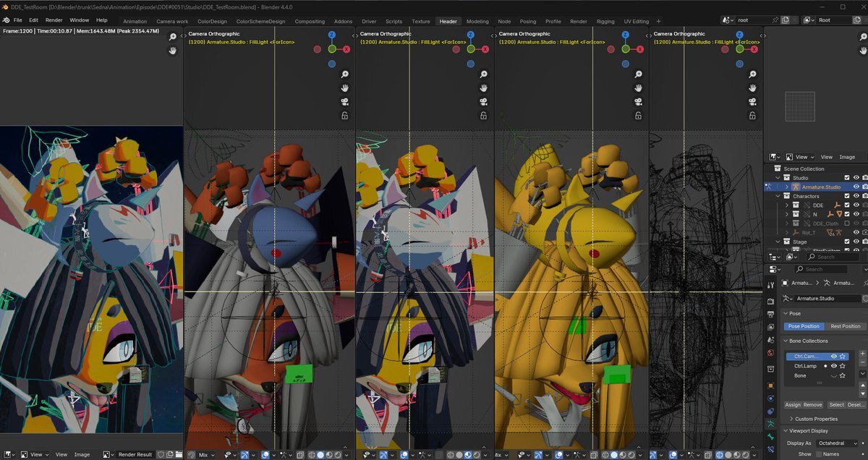Switch to ColorSchemeDesign workspace tab
Image resolution: width=868 pixels, height=460 pixels.
260,21
